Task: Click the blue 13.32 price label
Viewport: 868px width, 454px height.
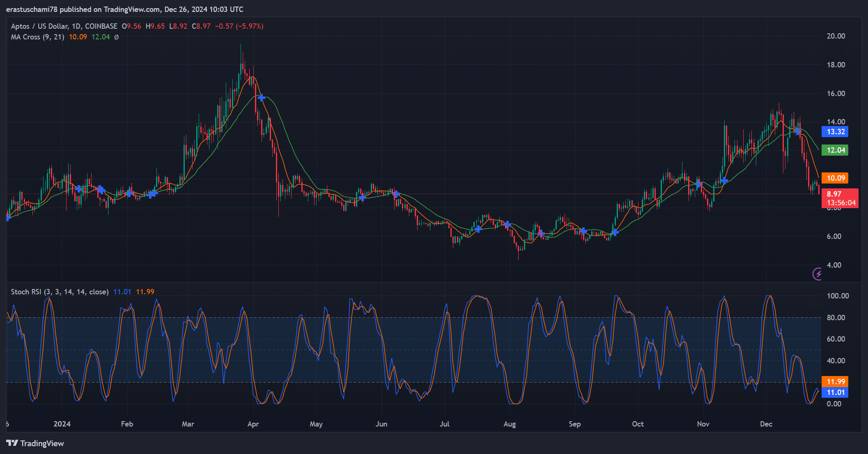Action: (835, 132)
